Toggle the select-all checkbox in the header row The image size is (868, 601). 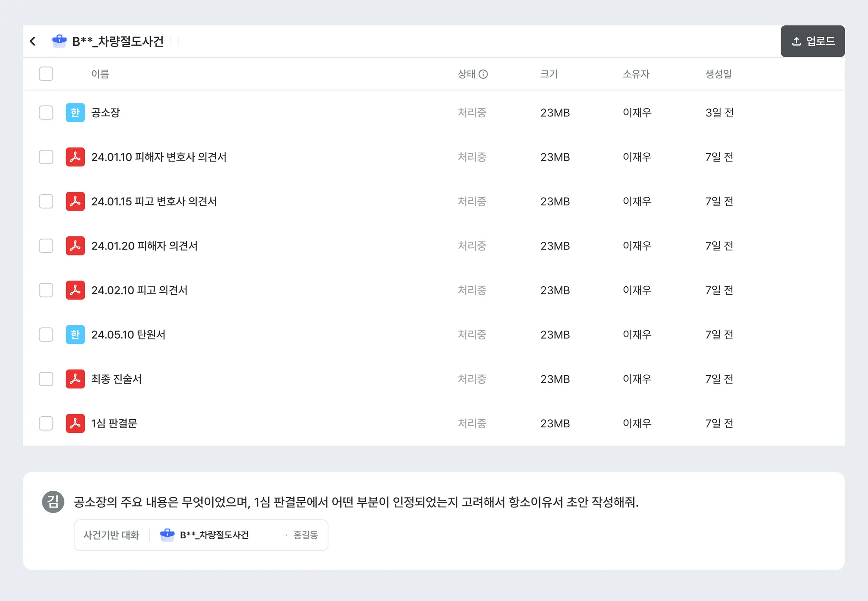(46, 74)
